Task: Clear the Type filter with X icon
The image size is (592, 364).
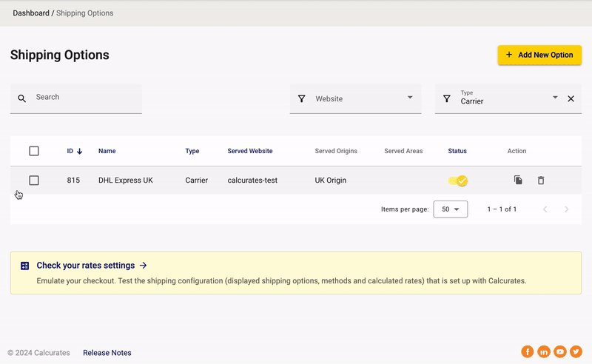Action: (x=571, y=98)
